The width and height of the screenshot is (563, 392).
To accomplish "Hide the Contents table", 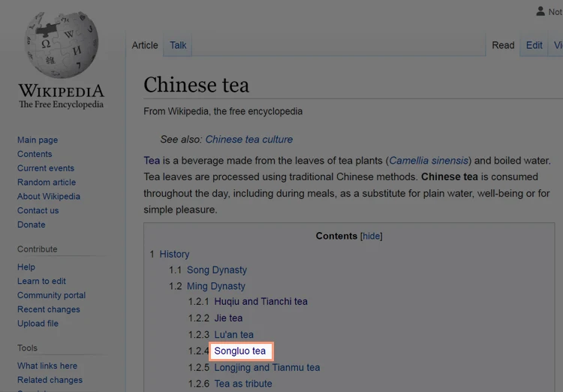I will [372, 236].
